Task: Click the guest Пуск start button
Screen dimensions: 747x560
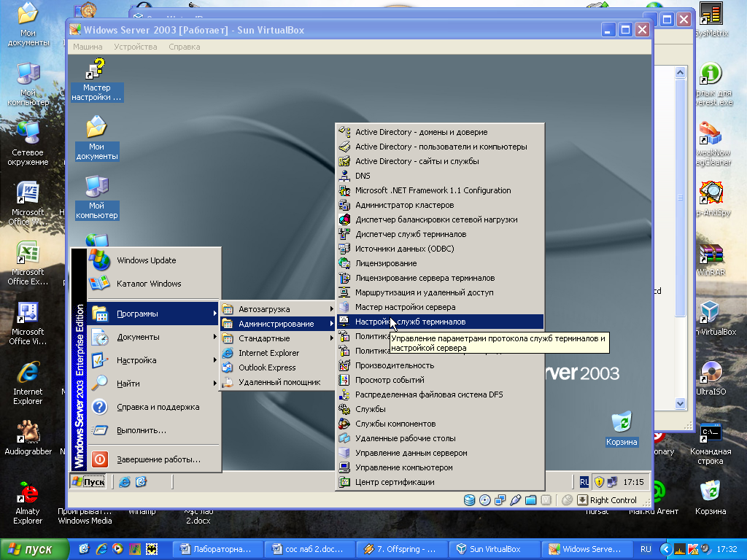Action: [88, 482]
